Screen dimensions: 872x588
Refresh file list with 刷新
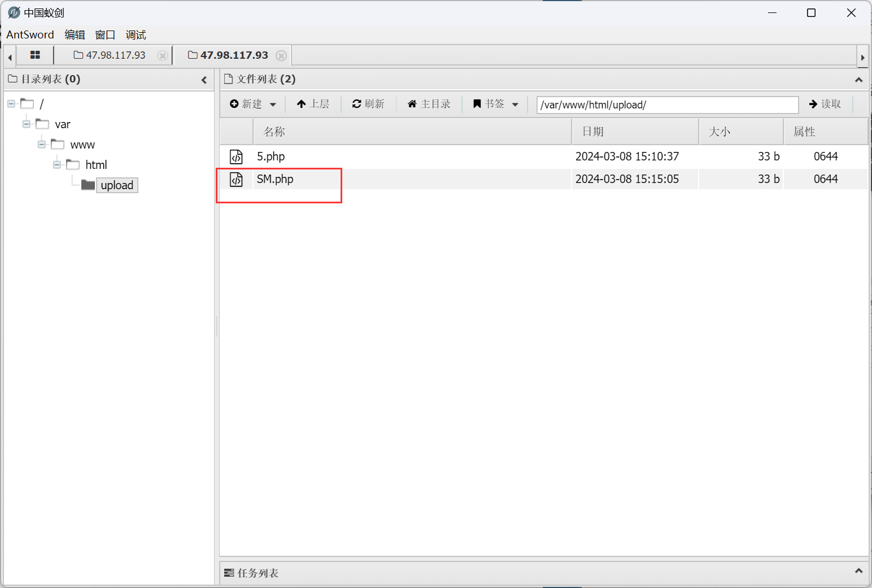coord(368,104)
